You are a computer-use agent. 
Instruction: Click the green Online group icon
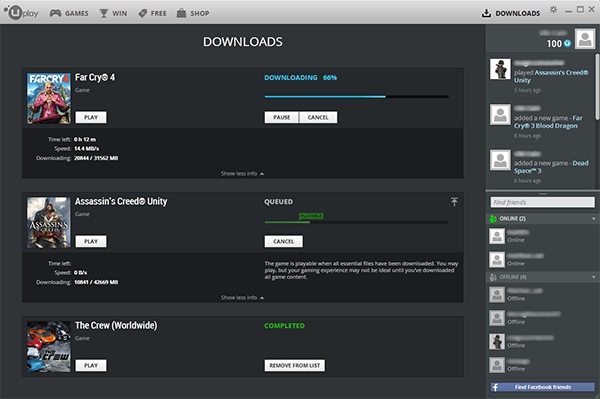(493, 219)
